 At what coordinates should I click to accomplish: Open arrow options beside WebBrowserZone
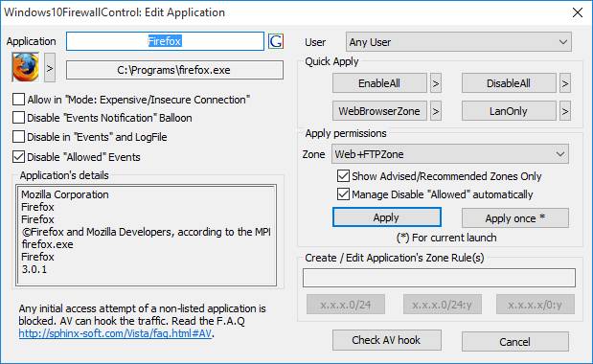click(436, 111)
